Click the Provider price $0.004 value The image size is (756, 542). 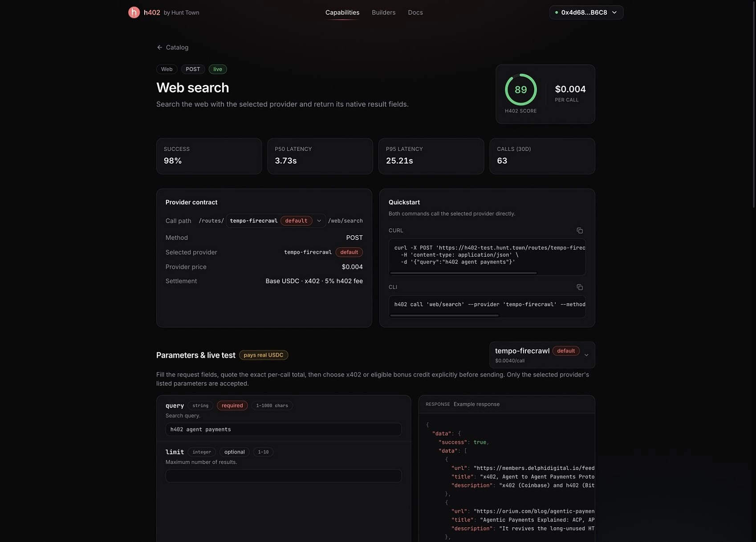[x=352, y=267]
